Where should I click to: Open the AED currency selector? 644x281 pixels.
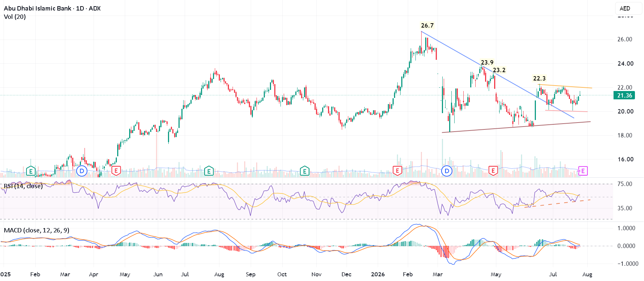tap(629, 9)
